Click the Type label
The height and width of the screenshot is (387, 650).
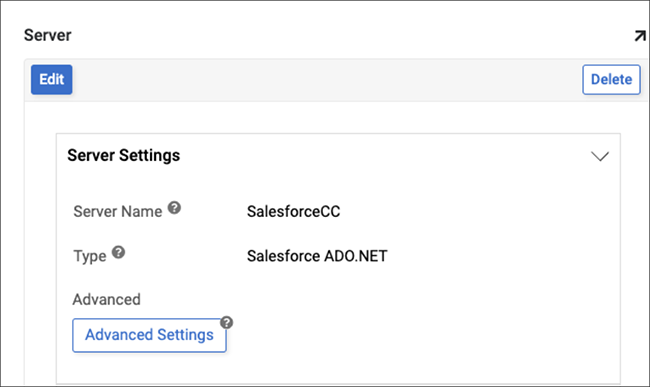pyautogui.click(x=90, y=256)
